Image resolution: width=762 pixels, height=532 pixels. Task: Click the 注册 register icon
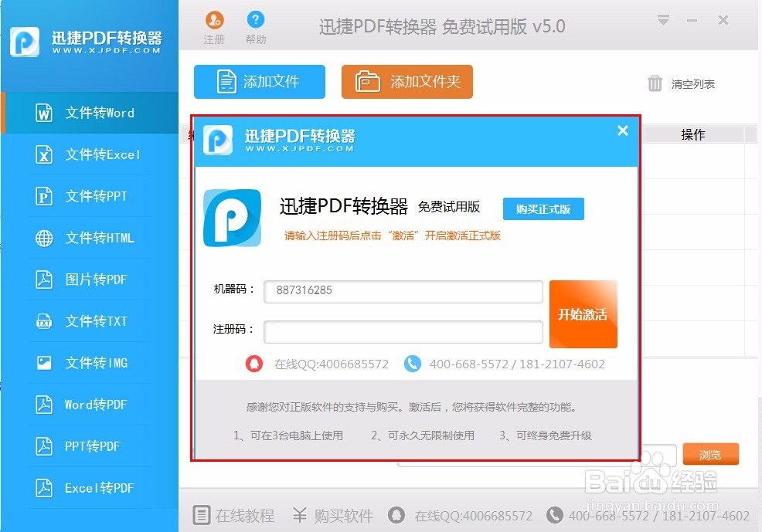coord(214,20)
